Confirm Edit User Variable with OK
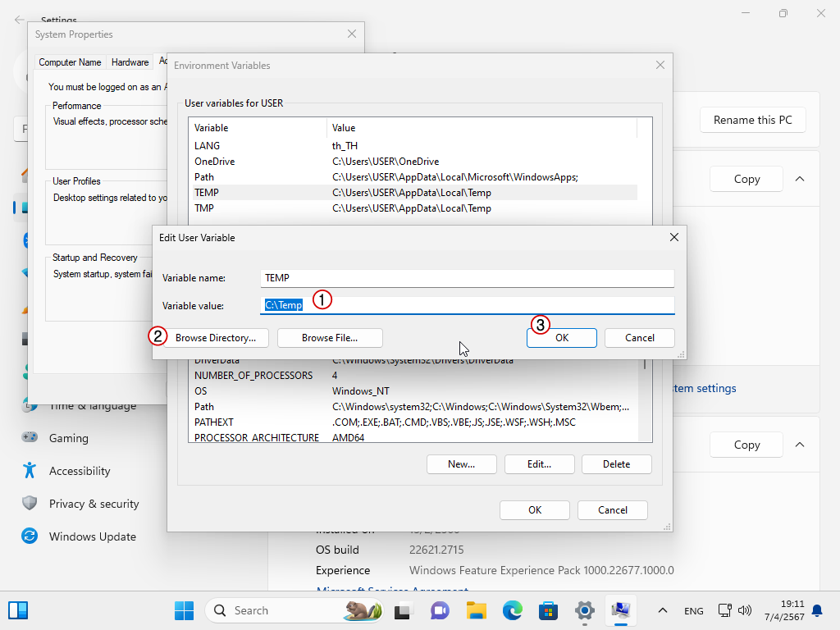The image size is (840, 630). click(561, 338)
